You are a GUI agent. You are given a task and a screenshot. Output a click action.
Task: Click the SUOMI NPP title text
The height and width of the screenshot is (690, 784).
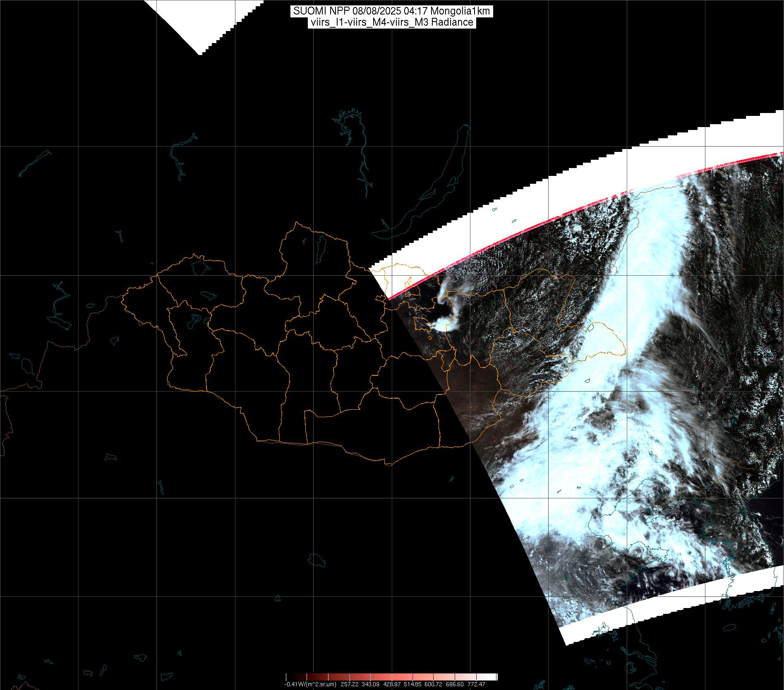coord(391,11)
